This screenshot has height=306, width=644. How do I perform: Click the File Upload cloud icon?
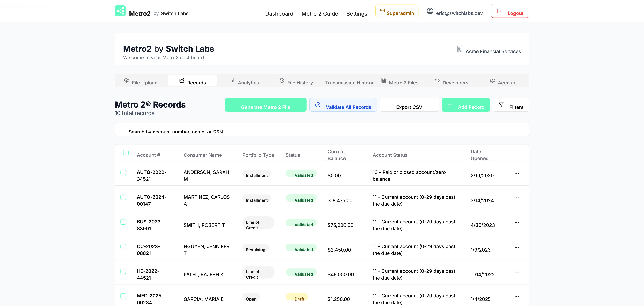click(126, 80)
